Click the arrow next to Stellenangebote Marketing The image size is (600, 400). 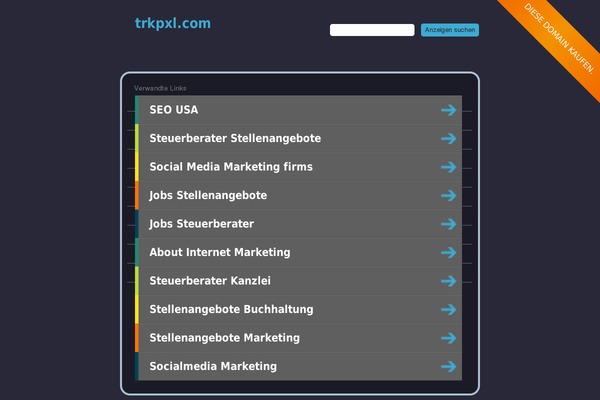point(448,338)
